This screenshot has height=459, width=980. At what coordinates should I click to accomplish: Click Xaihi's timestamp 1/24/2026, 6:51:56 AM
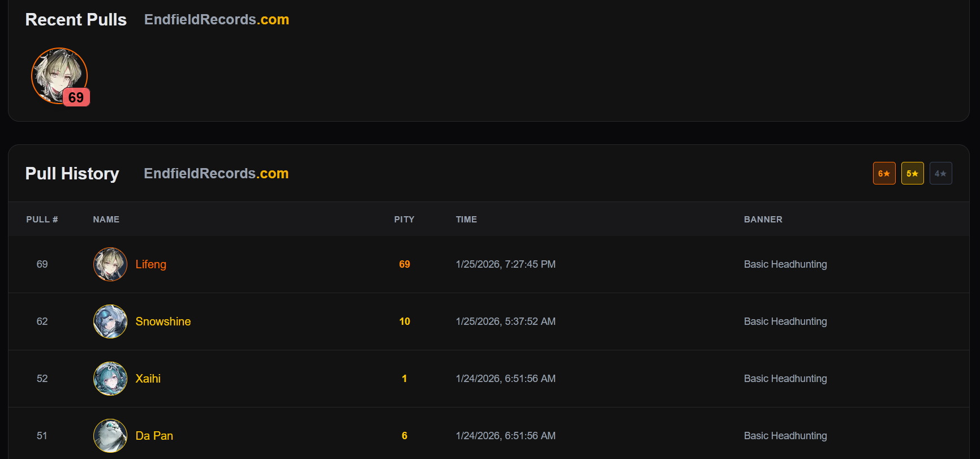click(x=506, y=379)
